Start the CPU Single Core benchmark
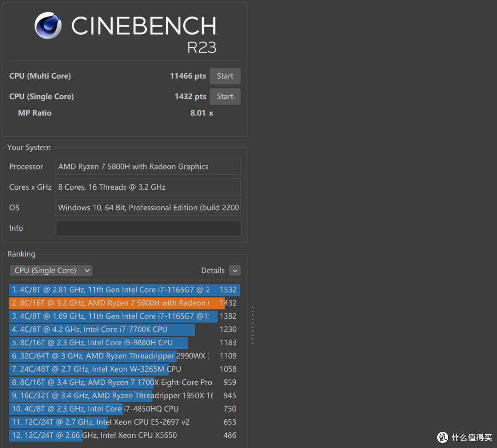Viewport: 497px width, 448px height. [225, 96]
